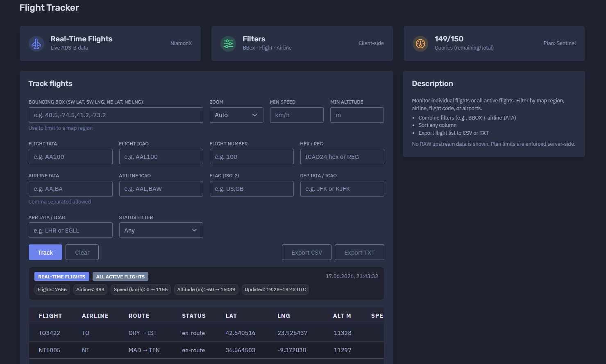Focus the Flag (ISO-2) input field
The image size is (606, 364).
click(252, 189)
